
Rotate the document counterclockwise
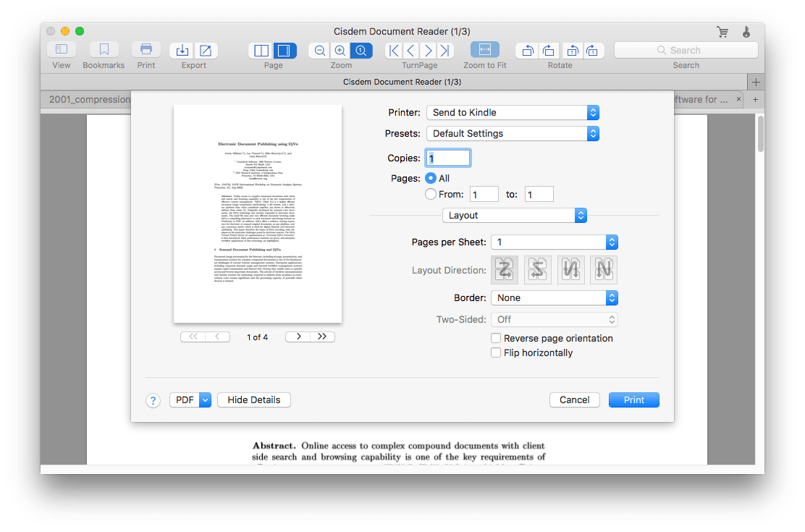tap(526, 51)
